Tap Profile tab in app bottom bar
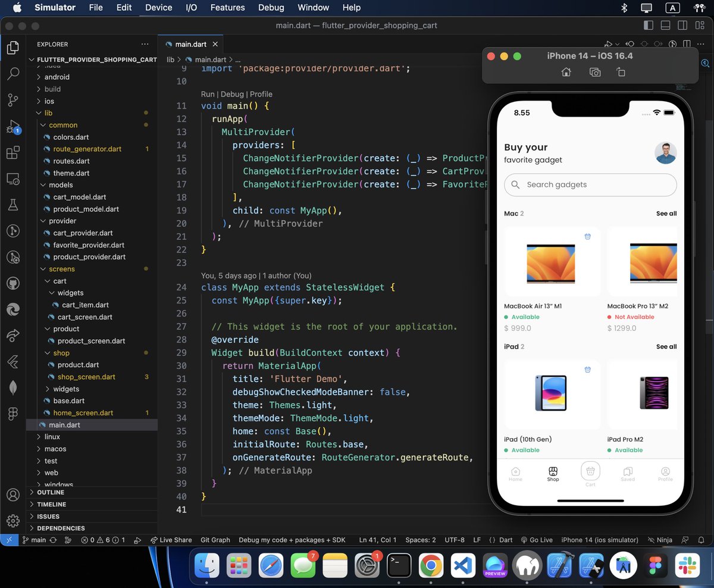Image resolution: width=714 pixels, height=588 pixels. point(665,474)
